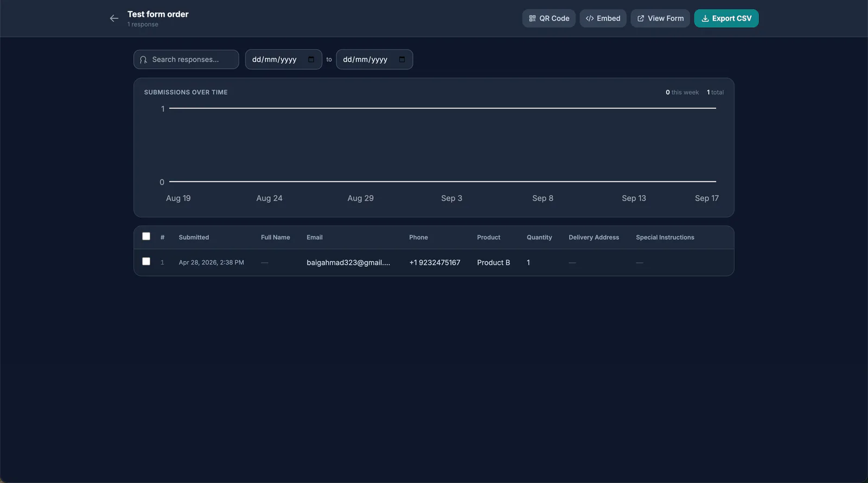
Task: Focus the Search responses field
Action: click(186, 60)
